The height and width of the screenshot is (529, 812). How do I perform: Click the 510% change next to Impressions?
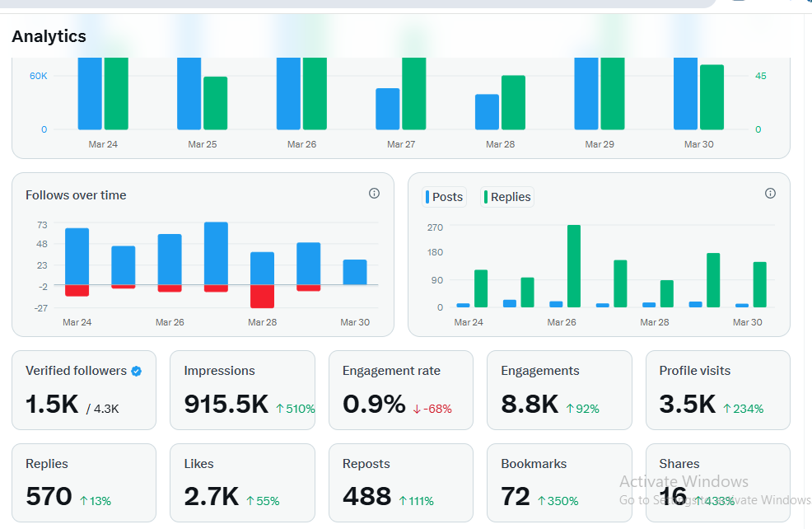tap(295, 409)
